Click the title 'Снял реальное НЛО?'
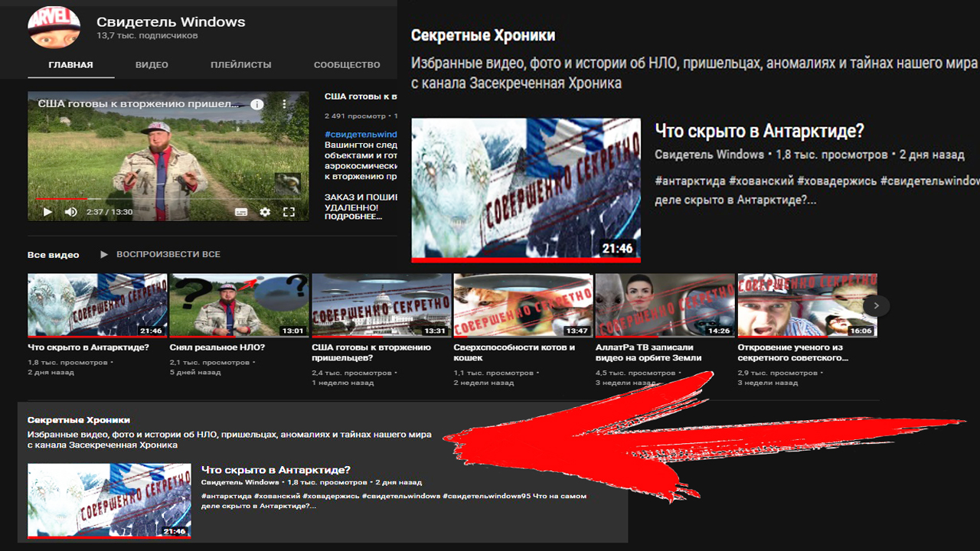Viewport: 980px width, 551px height. coord(217,347)
